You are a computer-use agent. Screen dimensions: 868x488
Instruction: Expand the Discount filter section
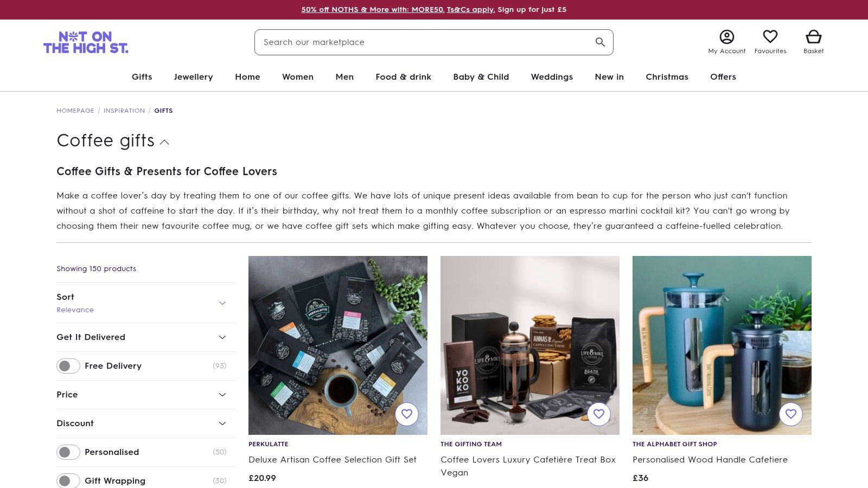click(146, 423)
